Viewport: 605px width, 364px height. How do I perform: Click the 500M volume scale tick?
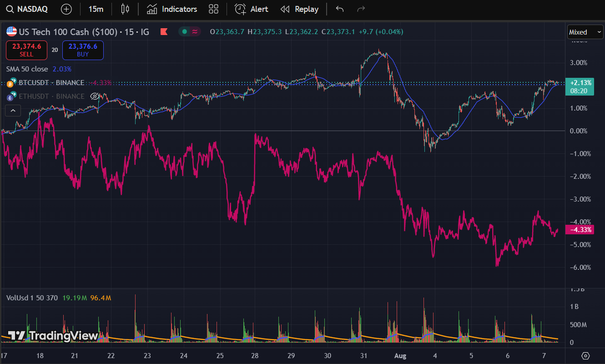point(577,325)
